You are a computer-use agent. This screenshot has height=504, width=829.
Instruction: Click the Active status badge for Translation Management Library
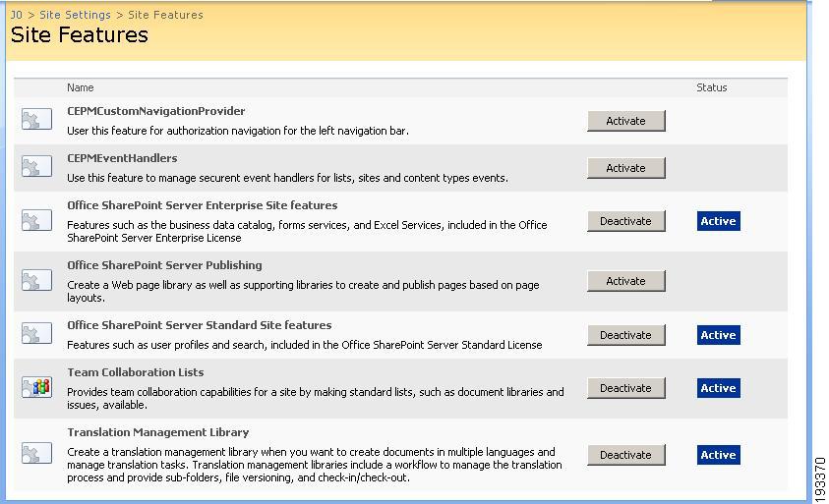tap(719, 455)
